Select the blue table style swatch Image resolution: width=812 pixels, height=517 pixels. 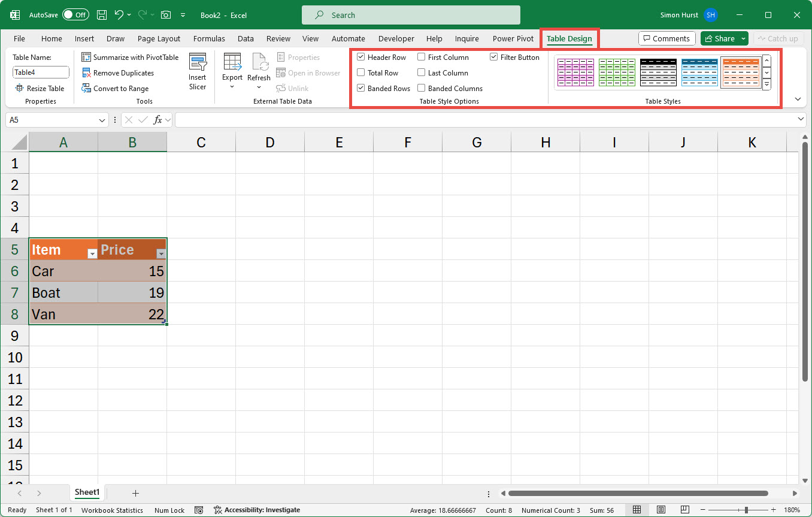(x=699, y=72)
